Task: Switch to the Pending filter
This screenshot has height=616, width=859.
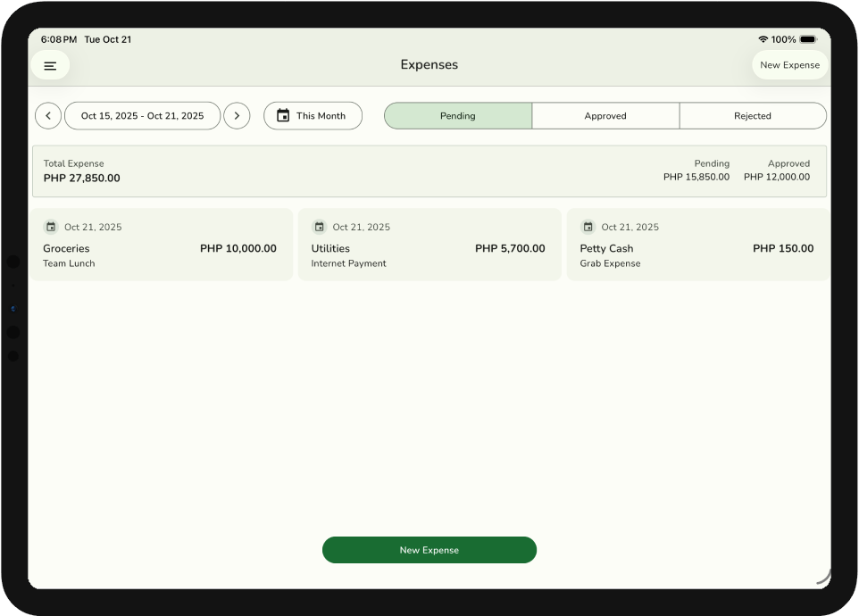Action: click(458, 116)
